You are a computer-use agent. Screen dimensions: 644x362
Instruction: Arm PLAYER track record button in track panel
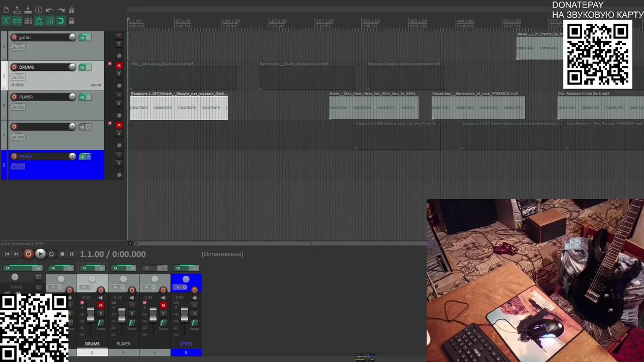[14, 97]
